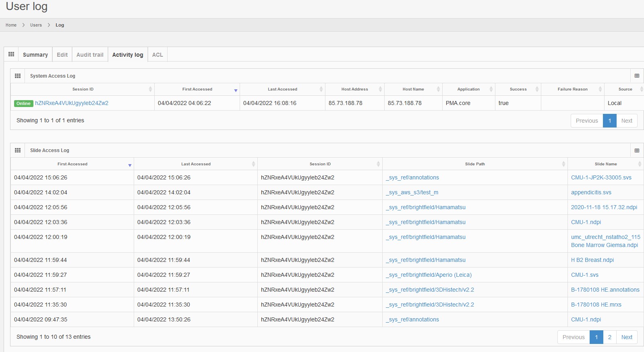The width and height of the screenshot is (644, 352).
Task: Open the Summary tab
Action: pyautogui.click(x=35, y=55)
